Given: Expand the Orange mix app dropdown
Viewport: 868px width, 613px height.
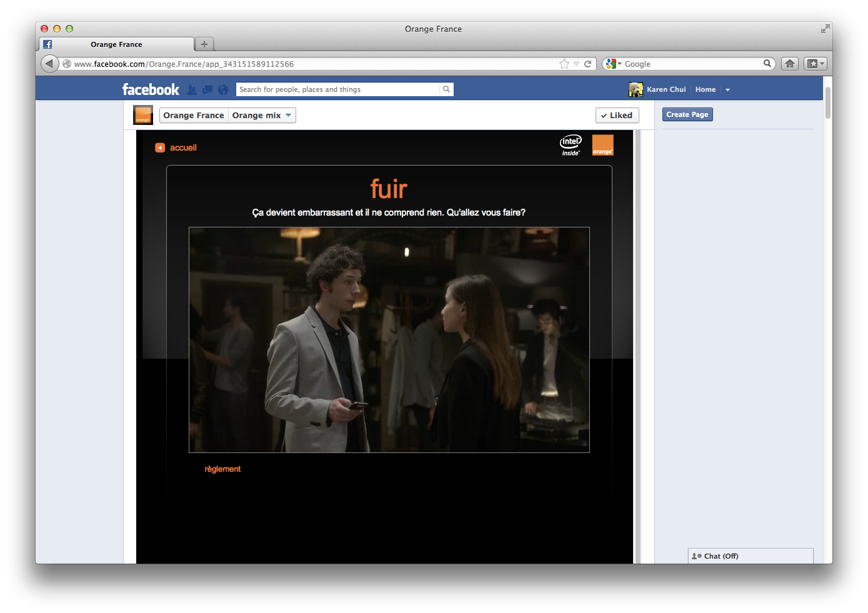Looking at the screenshot, I should coord(262,115).
